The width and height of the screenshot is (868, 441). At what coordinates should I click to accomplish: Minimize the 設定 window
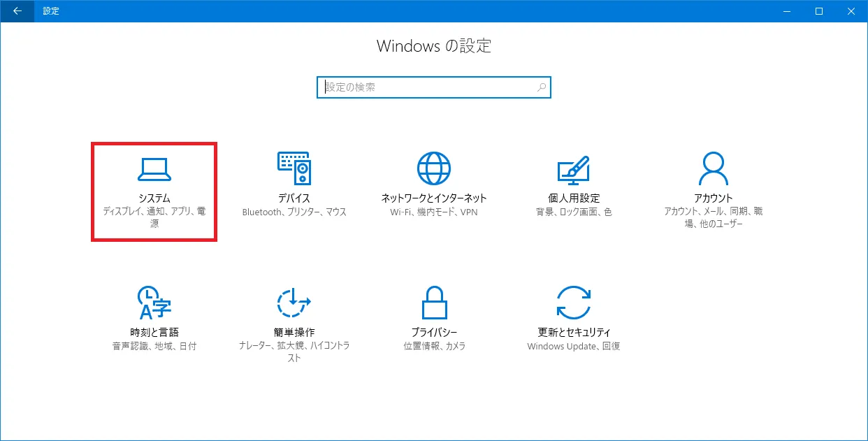point(787,11)
